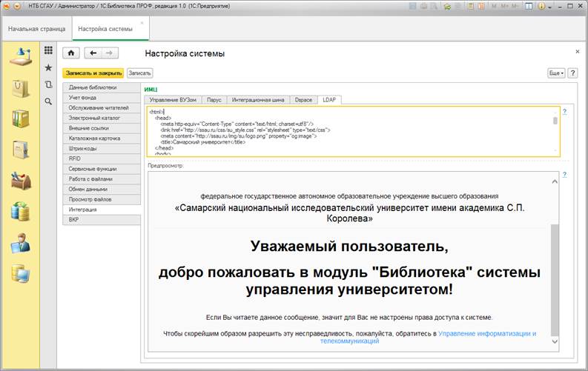The height and width of the screenshot is (371, 588).
Task: Open the History icon in sidebar
Action: [x=48, y=84]
